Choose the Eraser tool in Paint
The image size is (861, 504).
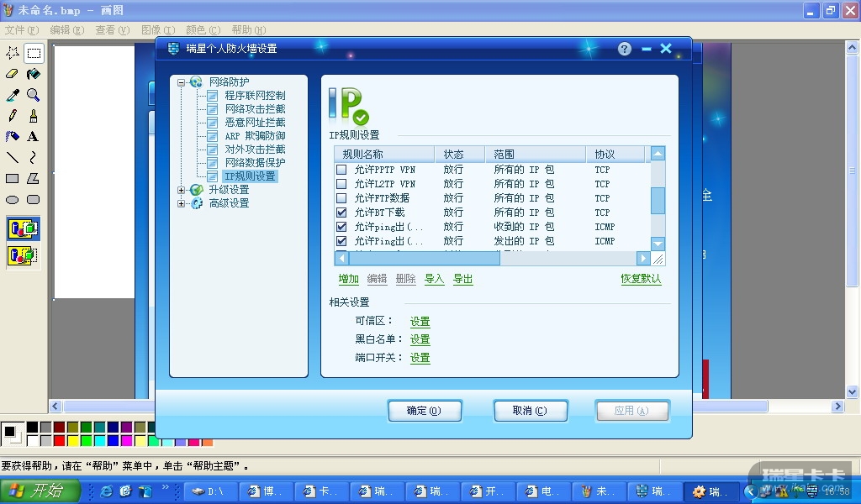tap(13, 73)
